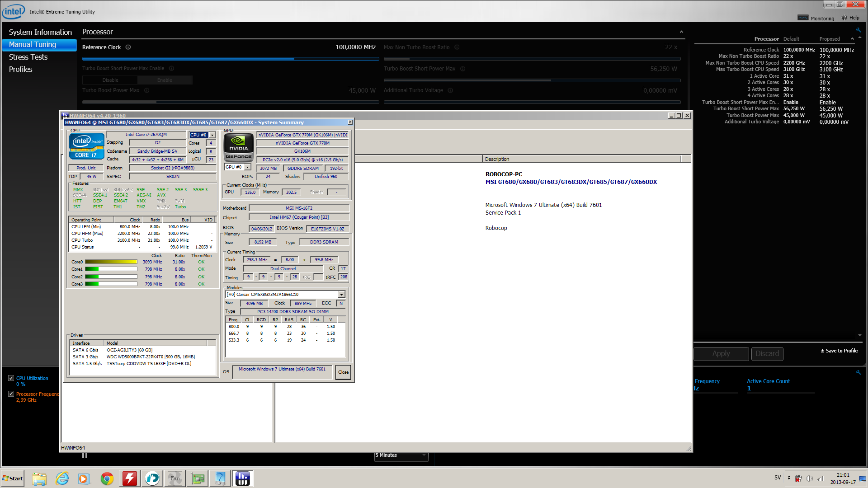868x488 pixels.
Task: Open Windows Explorer from the taskbar
Action: pyautogui.click(x=39, y=479)
